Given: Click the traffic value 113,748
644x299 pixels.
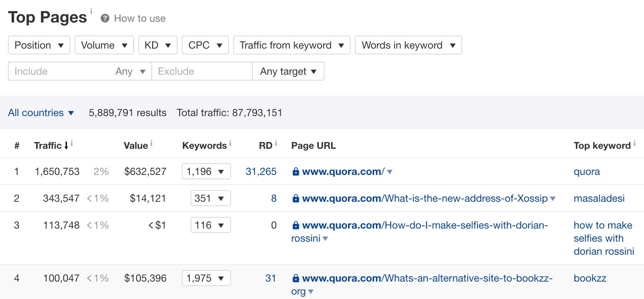Looking at the screenshot, I should tap(61, 225).
